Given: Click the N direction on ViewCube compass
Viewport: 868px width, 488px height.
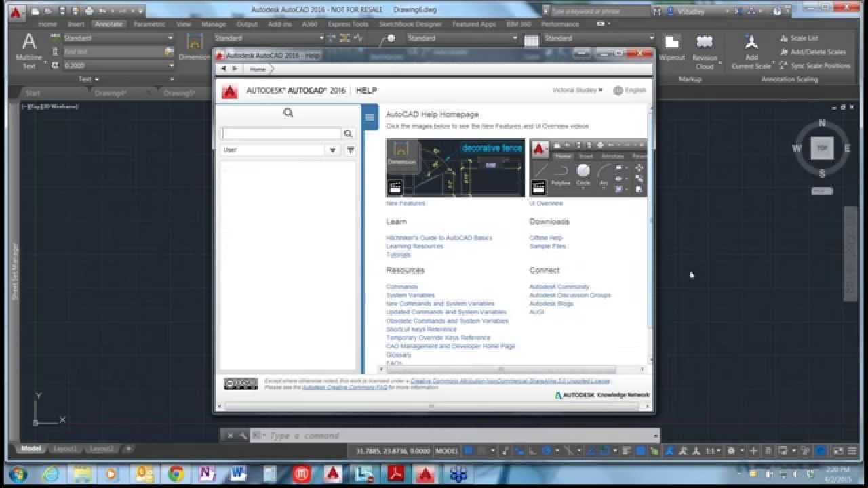Looking at the screenshot, I should click(x=822, y=123).
